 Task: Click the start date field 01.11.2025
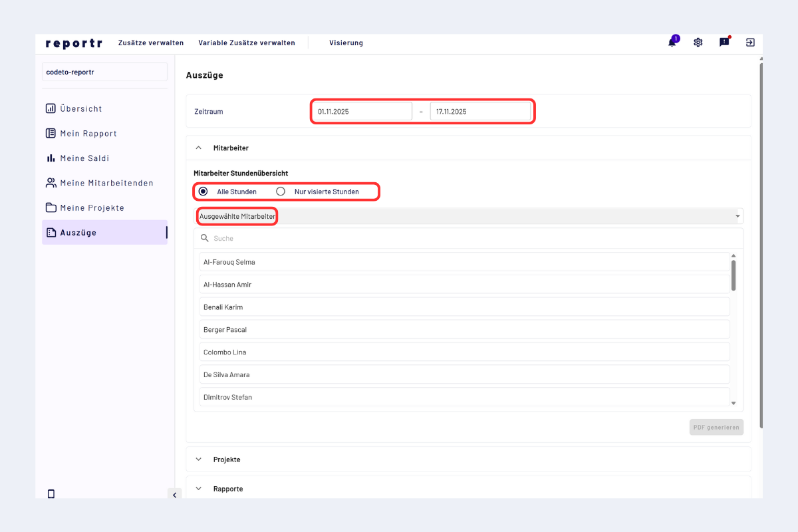coord(362,112)
